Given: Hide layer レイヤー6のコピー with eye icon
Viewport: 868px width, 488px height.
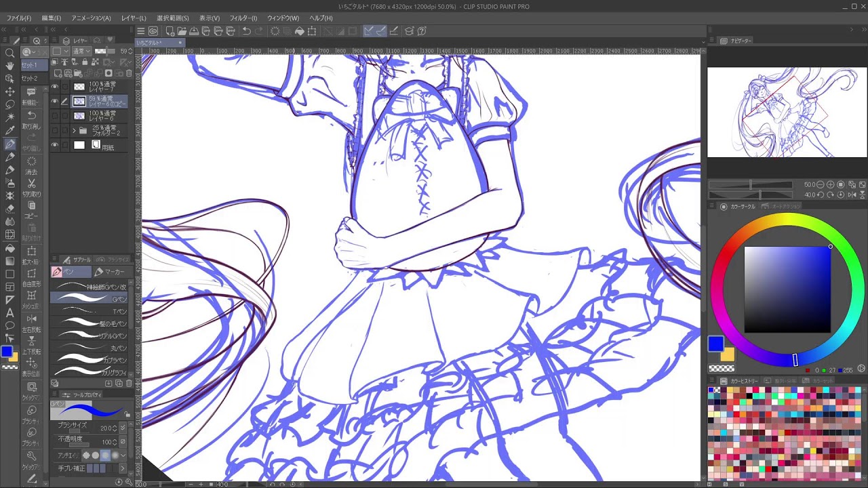Looking at the screenshot, I should (55, 102).
